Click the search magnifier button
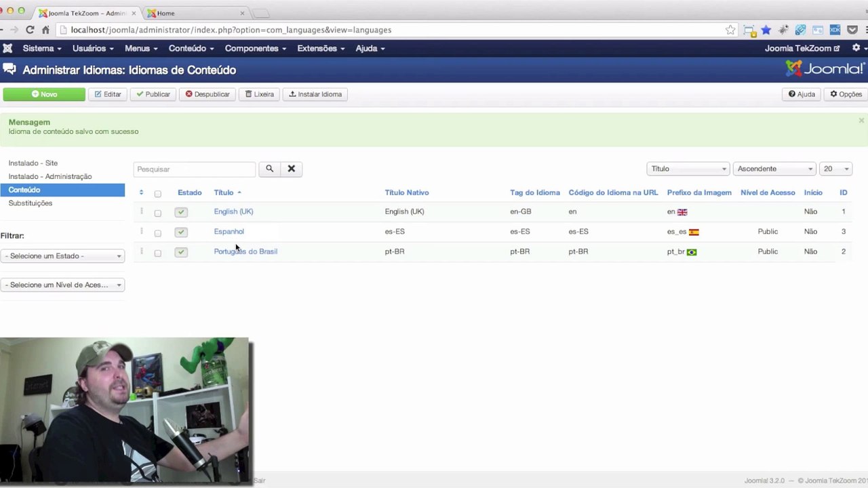The width and height of the screenshot is (868, 488). 269,169
